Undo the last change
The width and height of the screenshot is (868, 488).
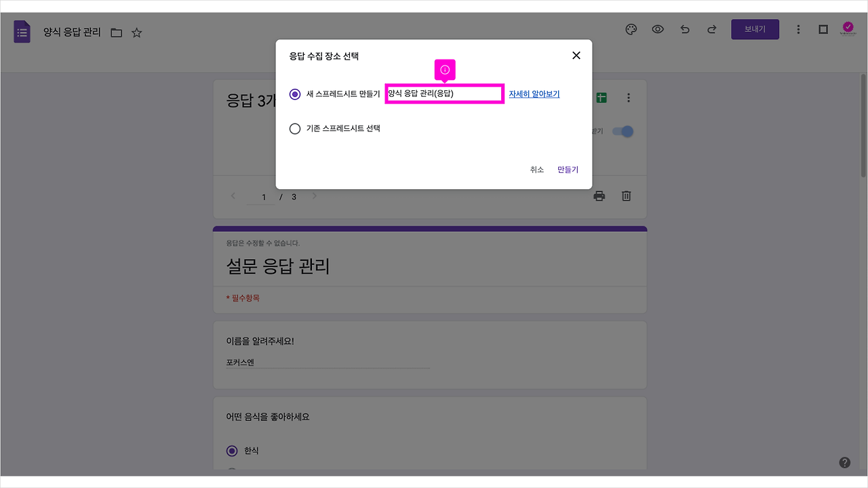click(x=684, y=29)
